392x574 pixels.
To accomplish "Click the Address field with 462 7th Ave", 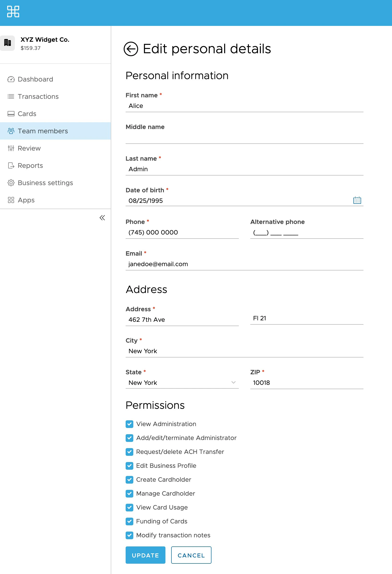I will point(182,320).
